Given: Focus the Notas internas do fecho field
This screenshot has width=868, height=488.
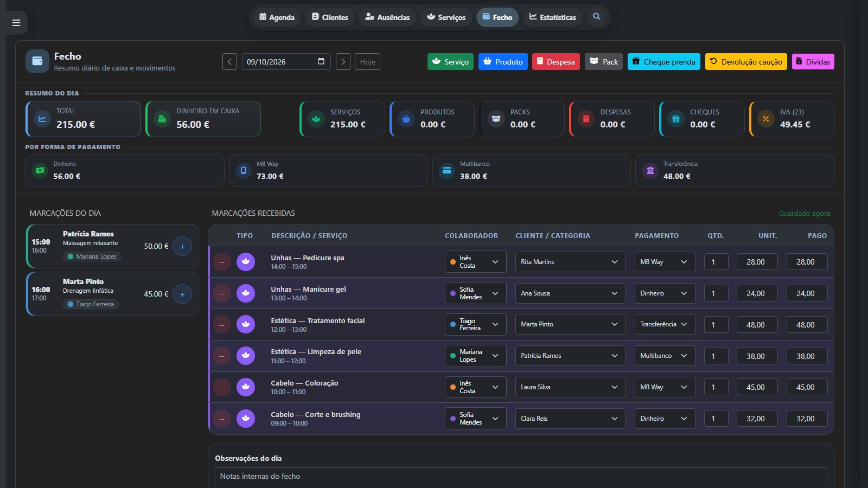Looking at the screenshot, I should click(x=521, y=478).
